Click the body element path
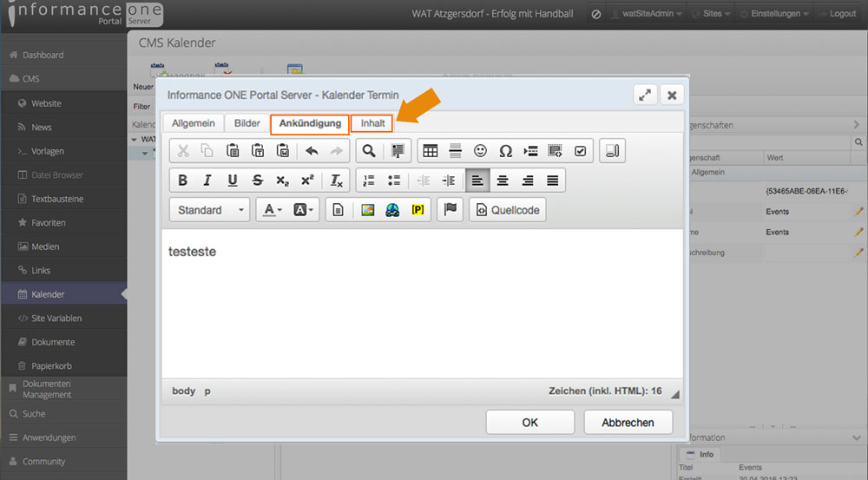The width and height of the screenshot is (868, 480). click(x=183, y=391)
